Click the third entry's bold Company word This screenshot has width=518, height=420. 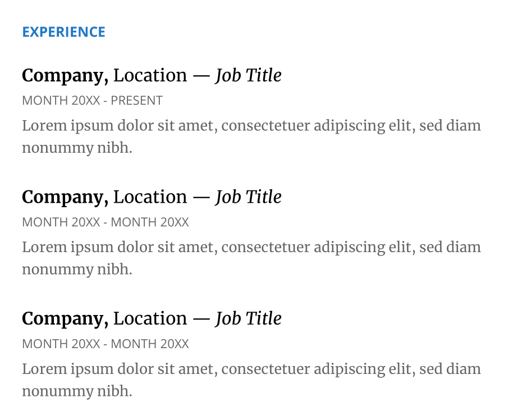click(65, 319)
